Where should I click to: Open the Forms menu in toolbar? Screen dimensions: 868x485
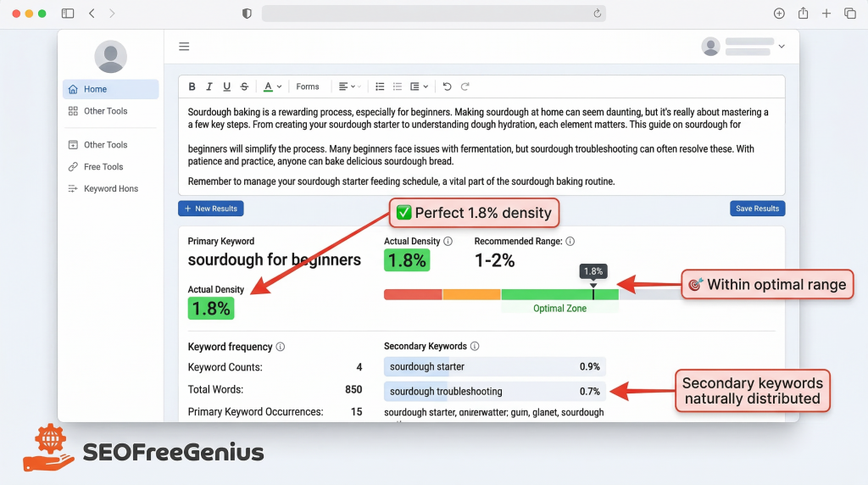(x=307, y=86)
